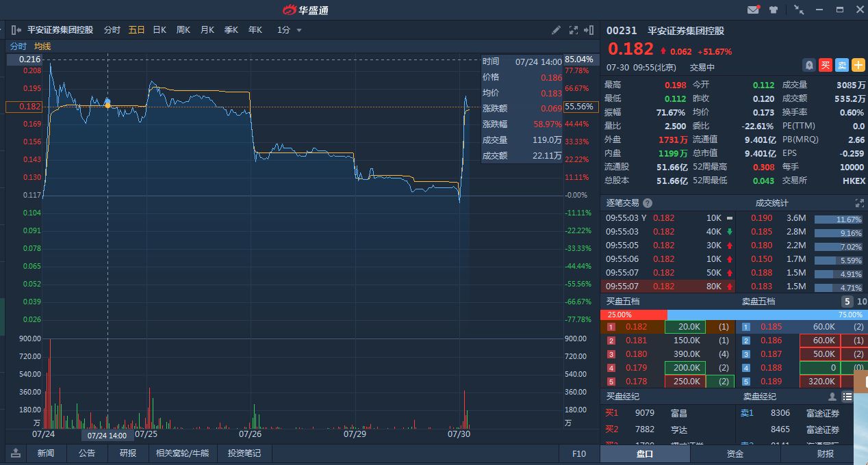The image size is (868, 465).
Task: Switch chart to 季K view
Action: pos(231,30)
